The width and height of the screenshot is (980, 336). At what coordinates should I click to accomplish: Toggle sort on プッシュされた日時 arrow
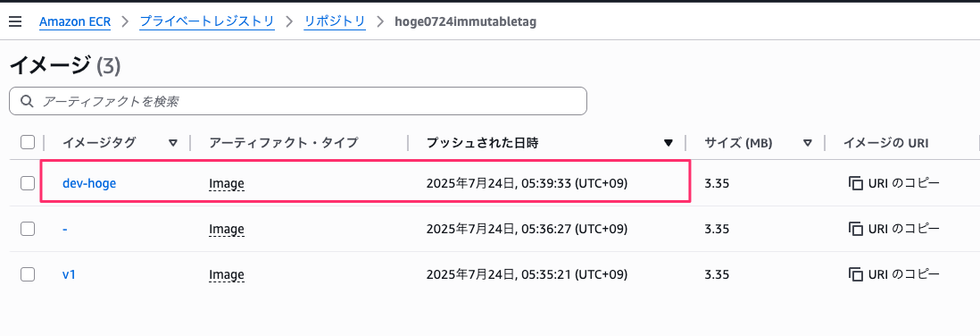coord(669,143)
